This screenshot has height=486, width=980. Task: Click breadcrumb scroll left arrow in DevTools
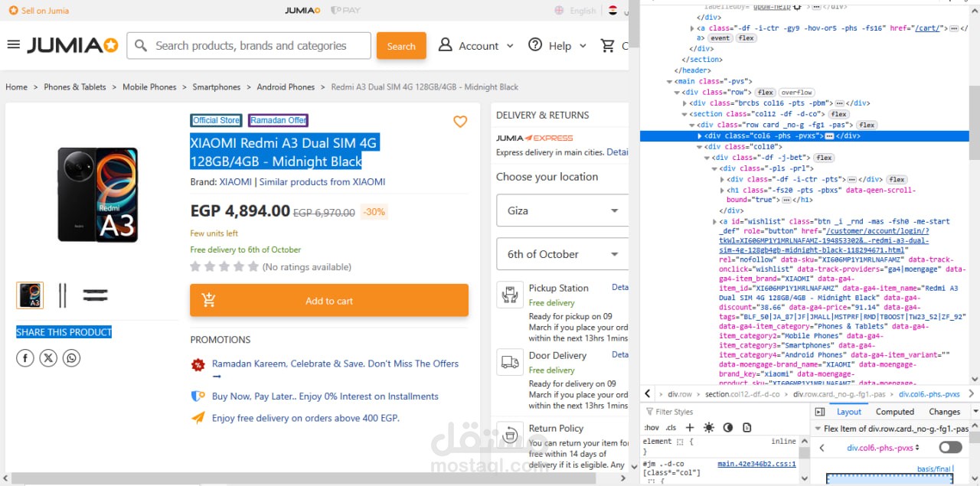click(648, 394)
